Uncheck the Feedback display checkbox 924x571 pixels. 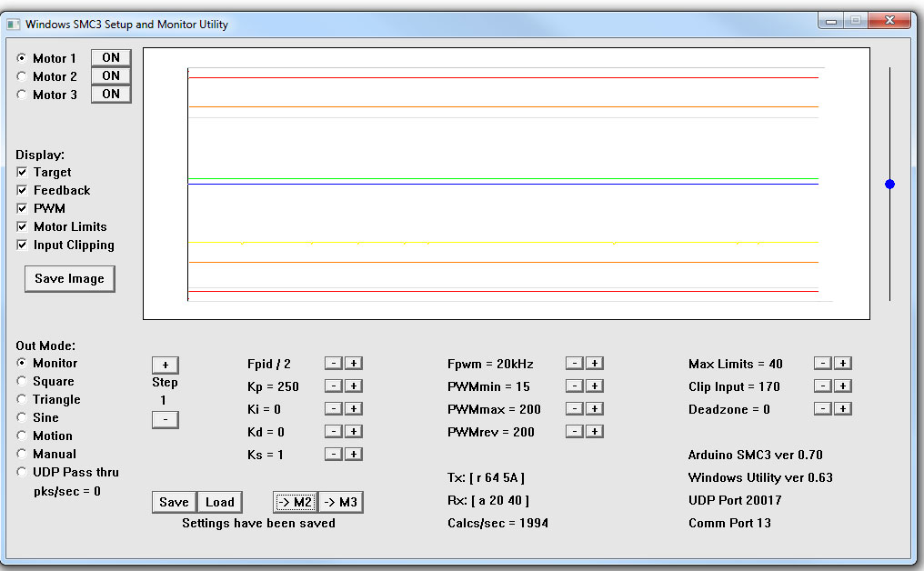point(22,190)
